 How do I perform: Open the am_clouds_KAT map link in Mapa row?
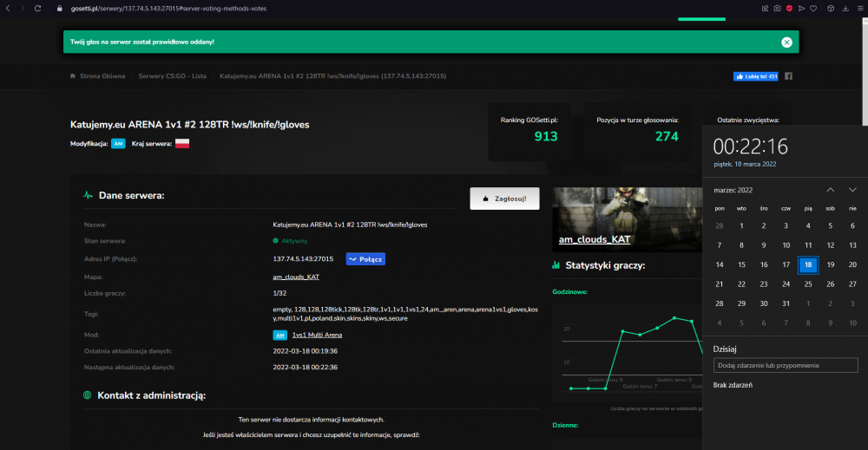click(x=296, y=277)
